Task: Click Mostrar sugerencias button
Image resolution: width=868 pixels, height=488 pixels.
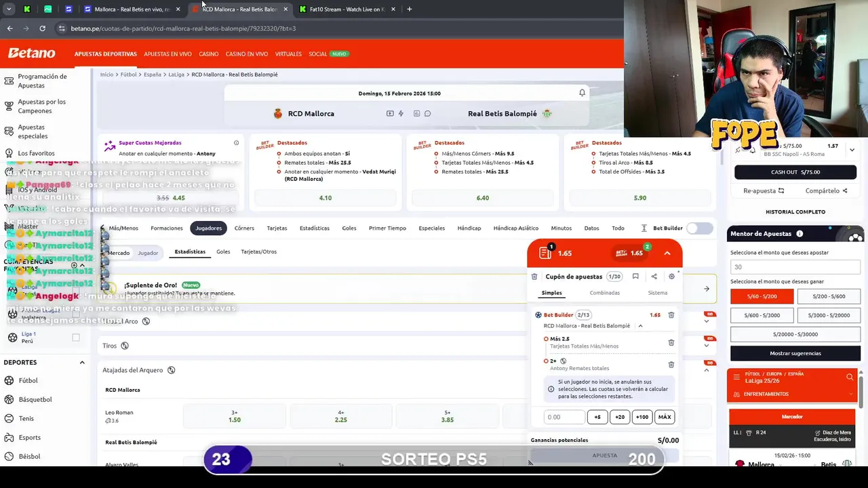Action: (795, 353)
